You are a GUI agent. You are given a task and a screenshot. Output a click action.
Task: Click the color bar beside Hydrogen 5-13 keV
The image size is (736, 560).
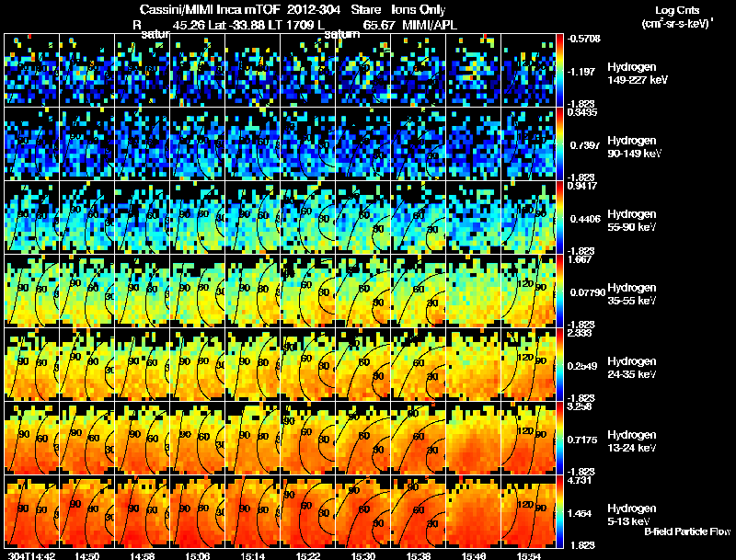(x=559, y=511)
